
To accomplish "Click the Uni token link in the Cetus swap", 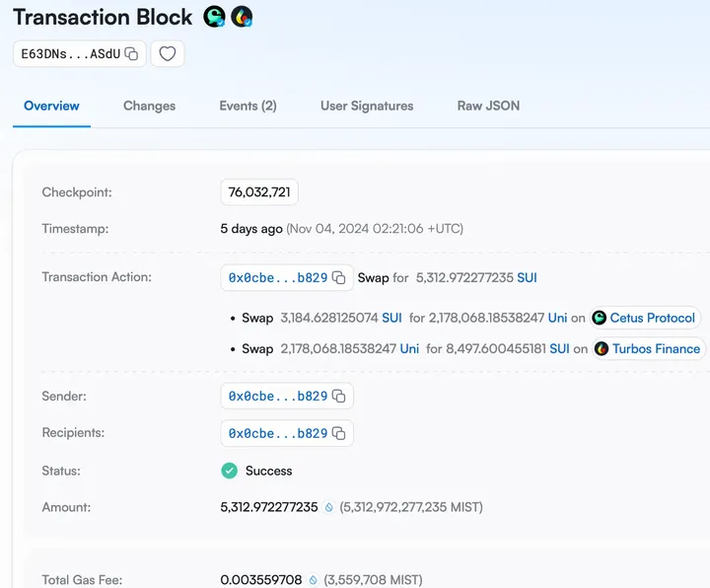I will (x=558, y=318).
